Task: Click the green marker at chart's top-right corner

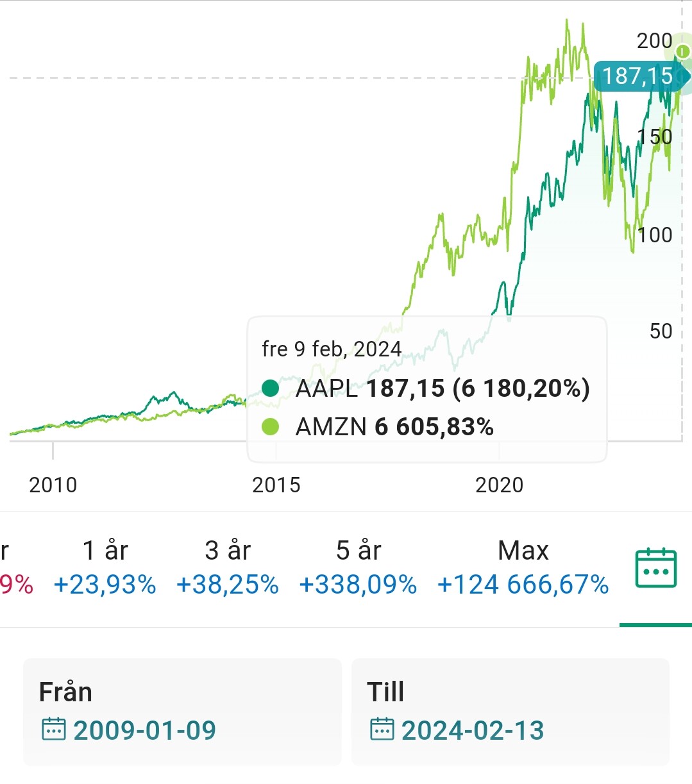Action: [683, 51]
